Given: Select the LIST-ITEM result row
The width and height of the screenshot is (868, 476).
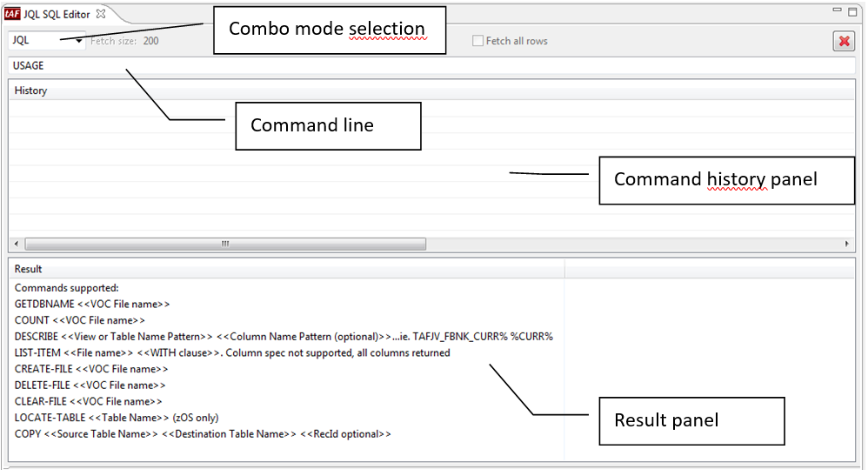Looking at the screenshot, I should [232, 352].
